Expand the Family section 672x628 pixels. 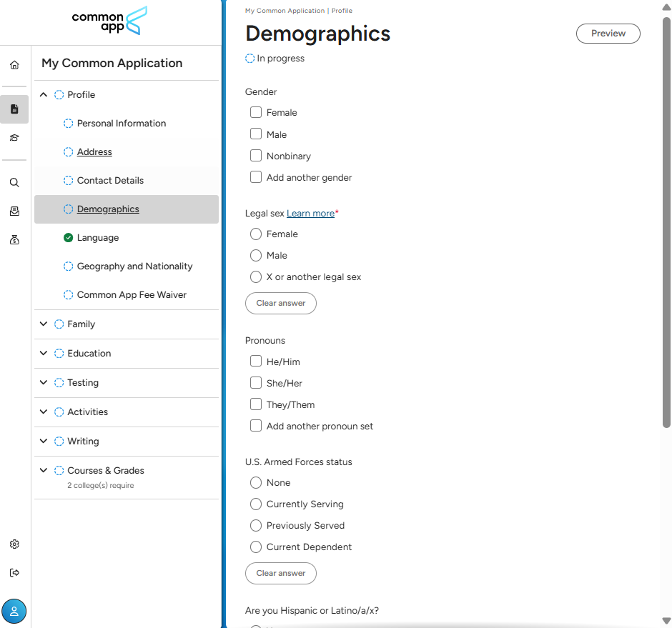pyautogui.click(x=44, y=324)
